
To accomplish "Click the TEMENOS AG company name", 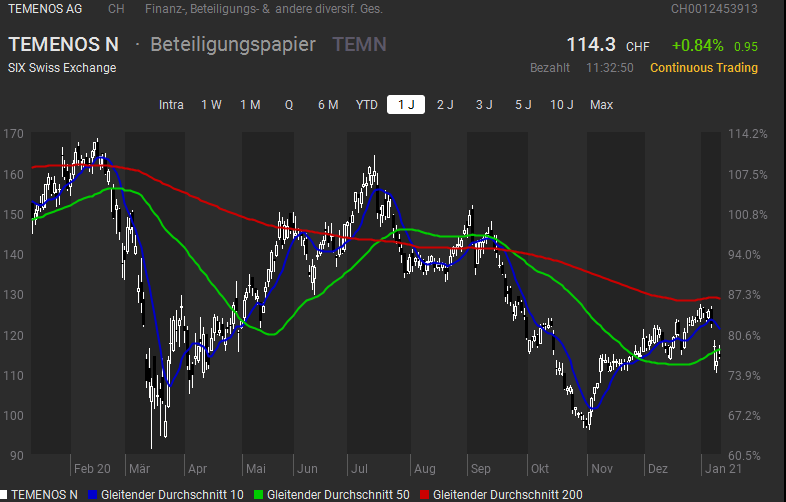I will click(45, 9).
